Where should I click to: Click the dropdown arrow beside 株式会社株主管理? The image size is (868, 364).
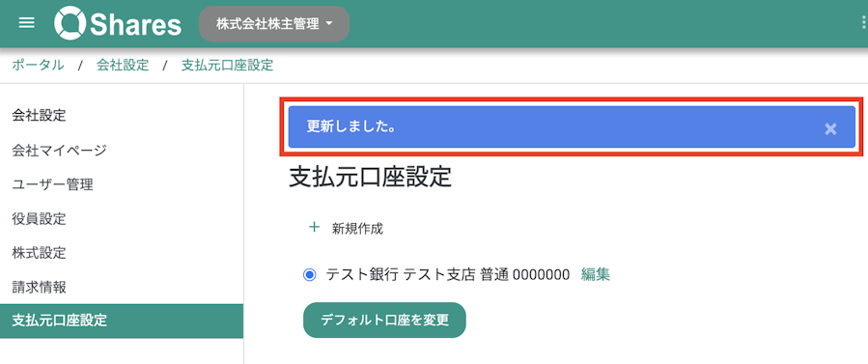click(x=329, y=24)
